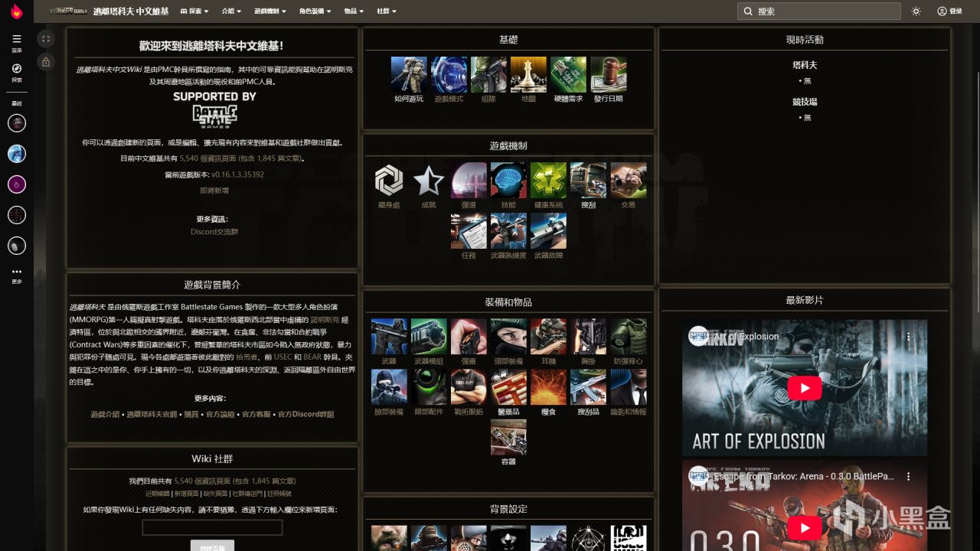Open the 容器 containers icon

pyautogui.click(x=508, y=438)
